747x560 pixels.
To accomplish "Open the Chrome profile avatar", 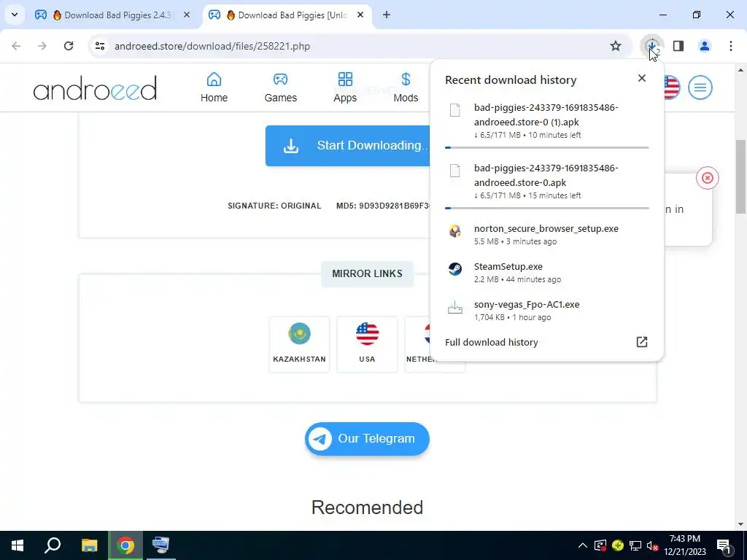I will click(705, 46).
